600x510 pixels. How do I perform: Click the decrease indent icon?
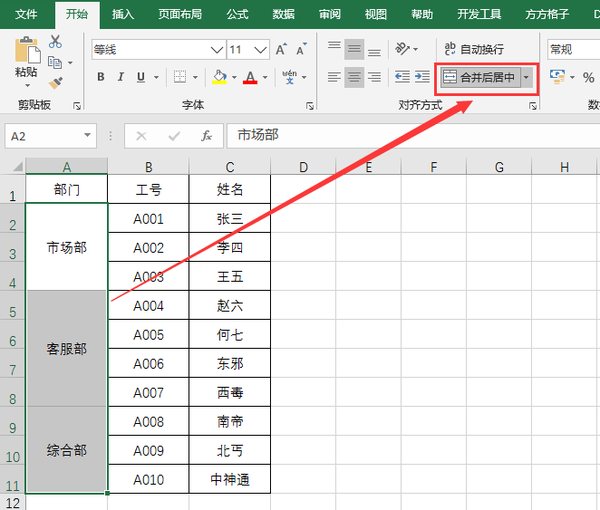tap(402, 77)
